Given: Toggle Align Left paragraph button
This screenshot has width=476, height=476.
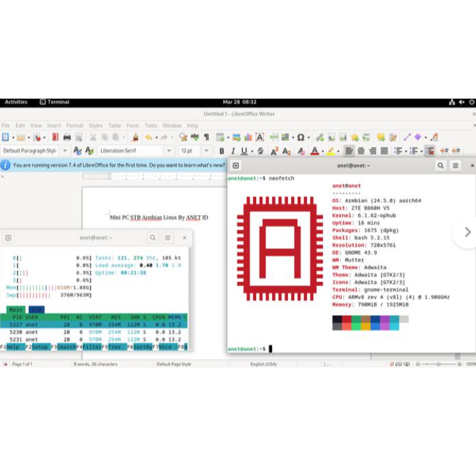Looking at the screenshot, I should click(x=349, y=151).
